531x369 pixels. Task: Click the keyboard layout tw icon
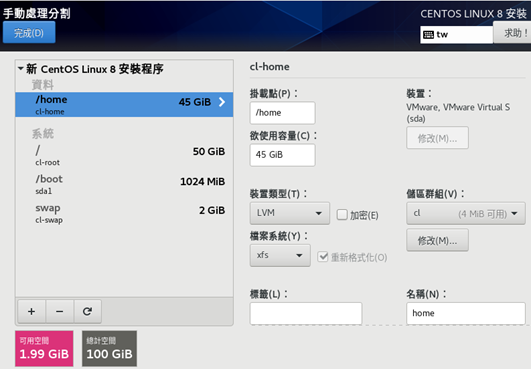point(428,35)
